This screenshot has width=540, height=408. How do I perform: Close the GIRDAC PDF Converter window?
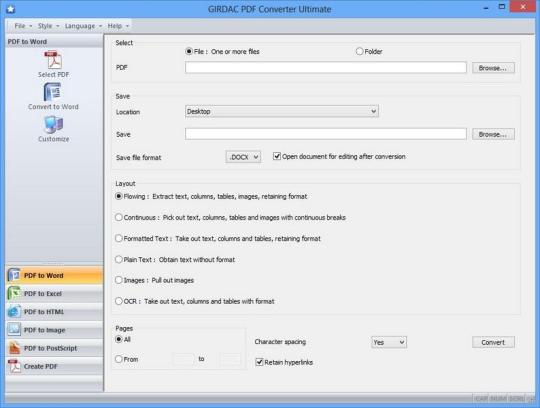[523, 7]
